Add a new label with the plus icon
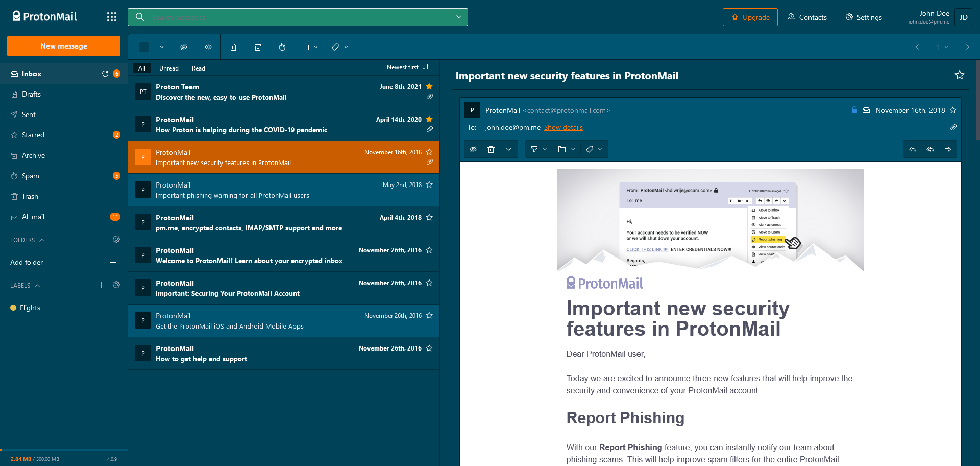The width and height of the screenshot is (980, 466). click(x=101, y=285)
